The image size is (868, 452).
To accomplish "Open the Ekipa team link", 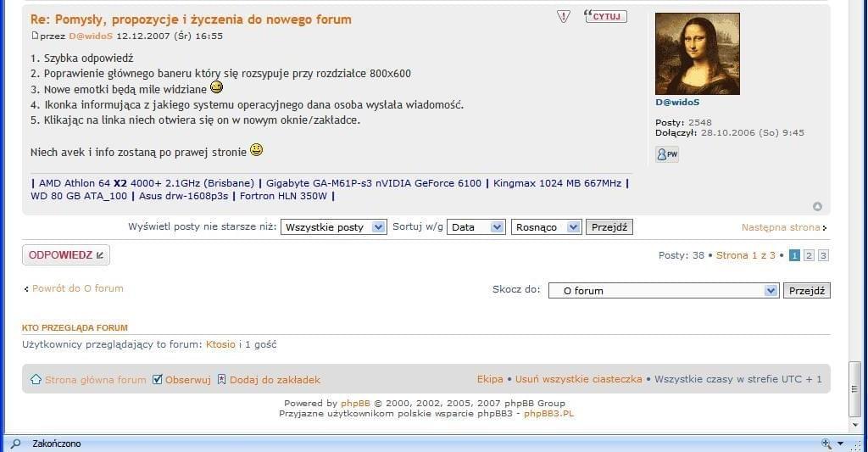I will [x=490, y=379].
